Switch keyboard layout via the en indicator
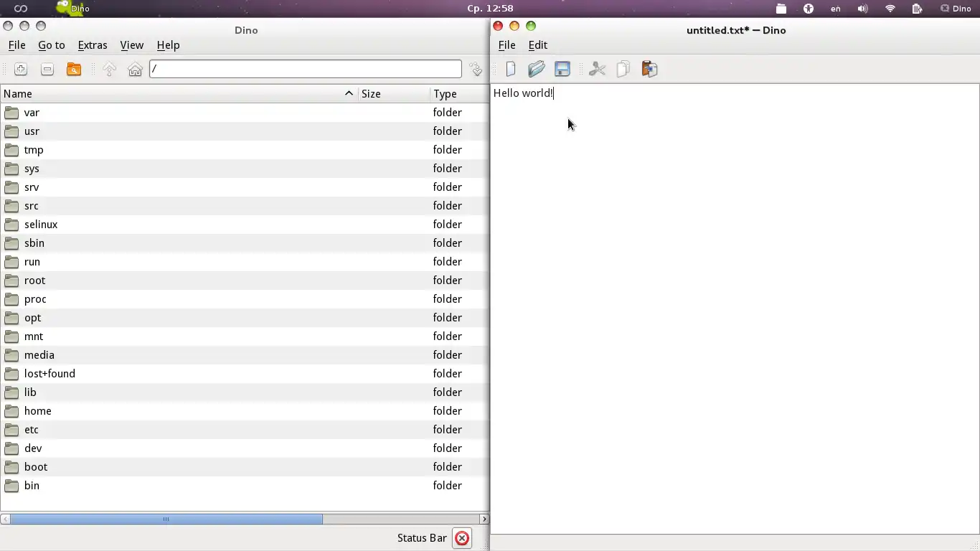This screenshot has height=551, width=980. (836, 9)
